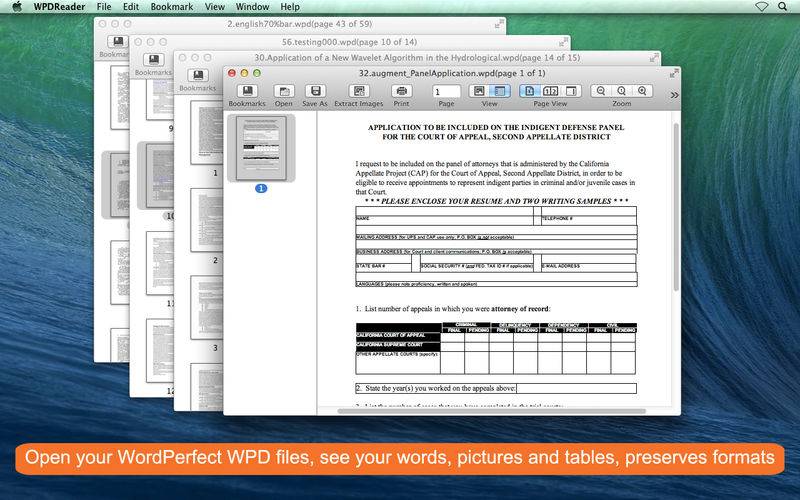This screenshot has width=800, height=500.
Task: Open the WPDReader application menu
Action: click(x=60, y=7)
